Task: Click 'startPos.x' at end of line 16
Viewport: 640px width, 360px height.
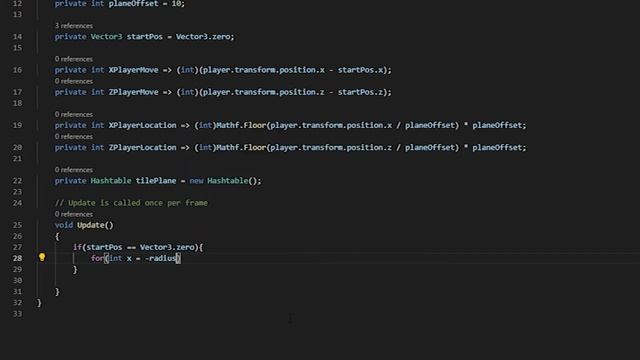Action: [x=360, y=70]
